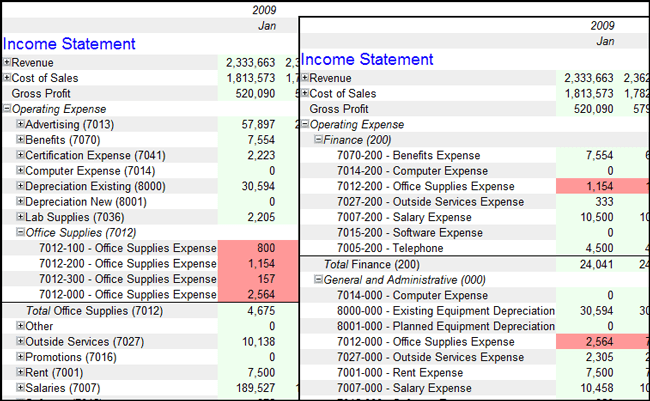Click Cost of Sales 1,813,573 in left statement
Screen dimensions: 650x401
tap(250, 78)
